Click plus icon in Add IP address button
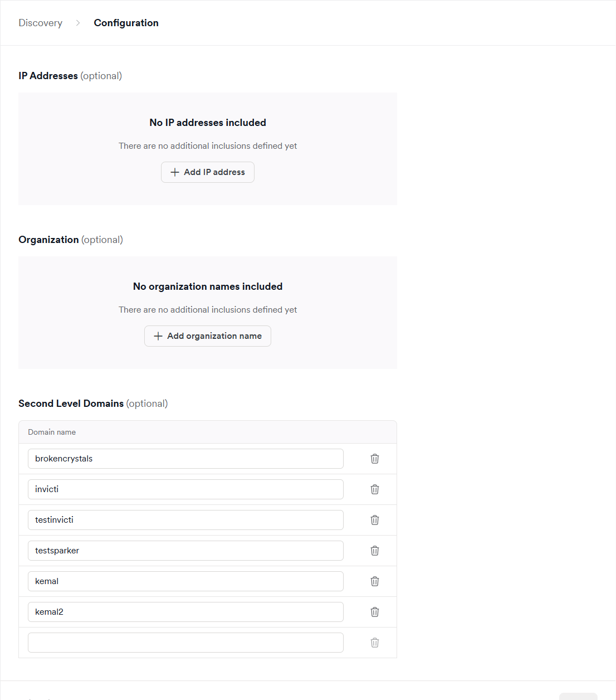 [x=175, y=172]
